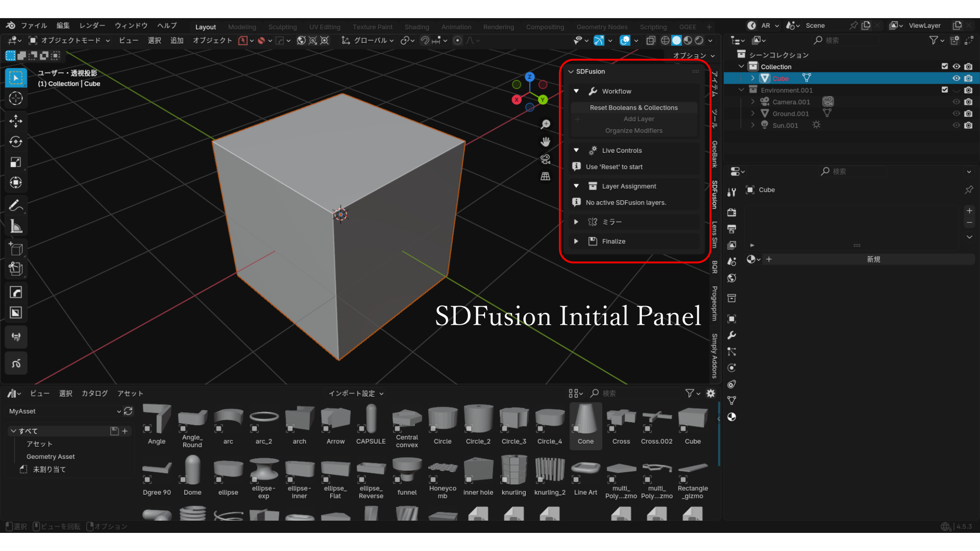
Task: Open the オブジェクトモード mode dropdown
Action: (69, 41)
